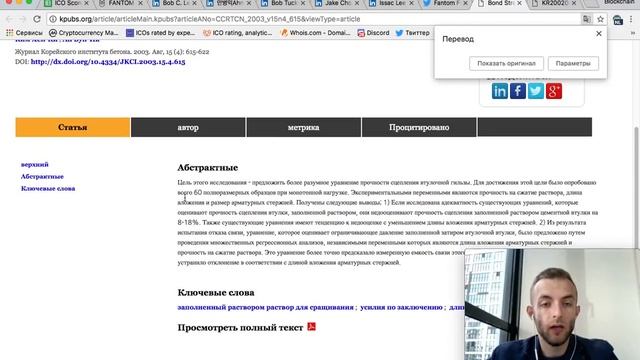Switch to the Issac Lee LinkedIn tab

click(x=392, y=3)
